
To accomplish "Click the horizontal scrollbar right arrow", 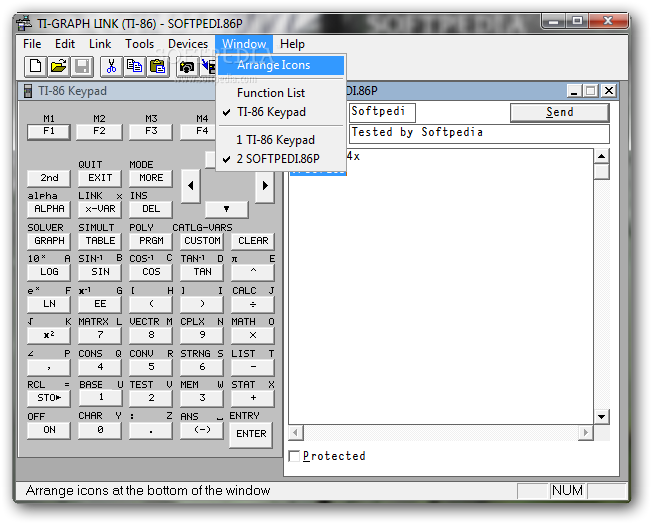I will pyautogui.click(x=586, y=433).
